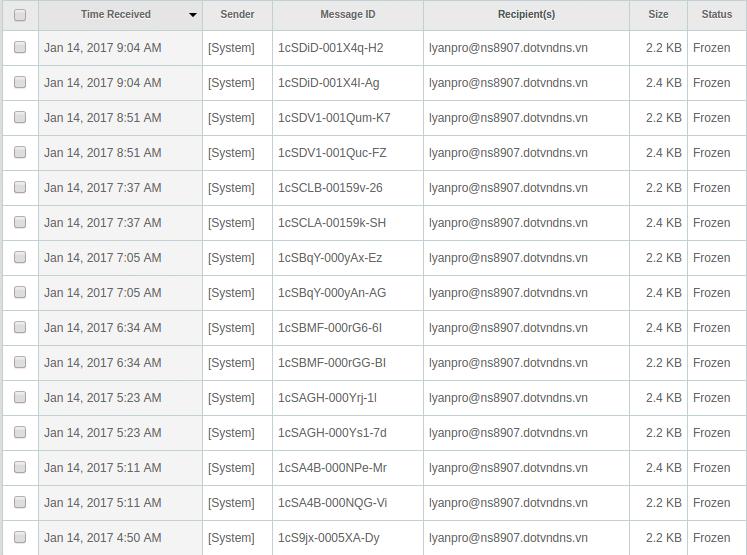This screenshot has width=747, height=555.
Task: Select message ID 1cSCLB-00159v-26
Action: (330, 188)
